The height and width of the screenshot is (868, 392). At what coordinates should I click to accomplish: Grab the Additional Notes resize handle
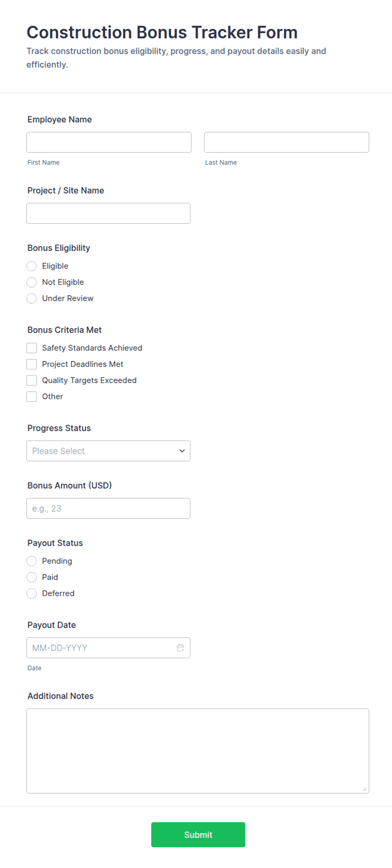[x=365, y=789]
